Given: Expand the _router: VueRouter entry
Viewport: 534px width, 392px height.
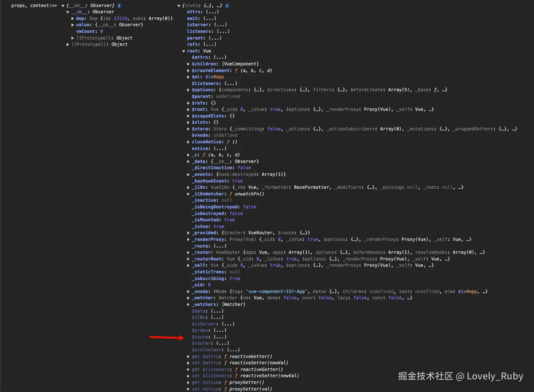Looking at the screenshot, I should (188, 252).
